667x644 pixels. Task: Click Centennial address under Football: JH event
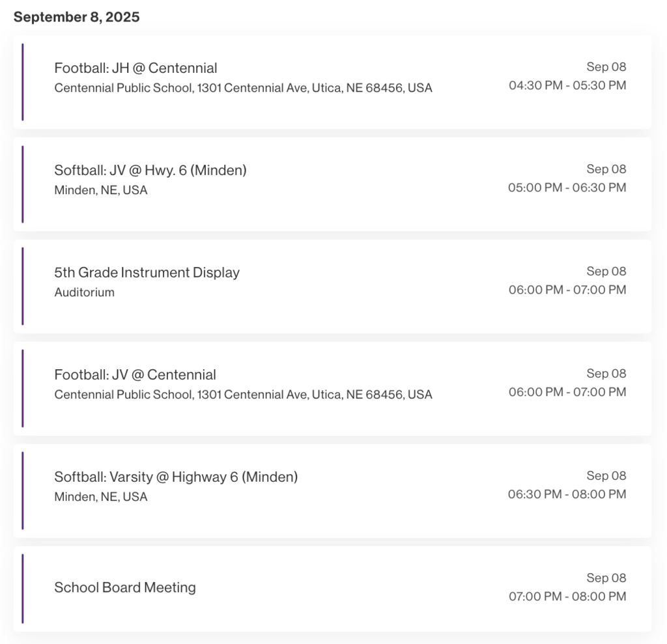point(243,88)
